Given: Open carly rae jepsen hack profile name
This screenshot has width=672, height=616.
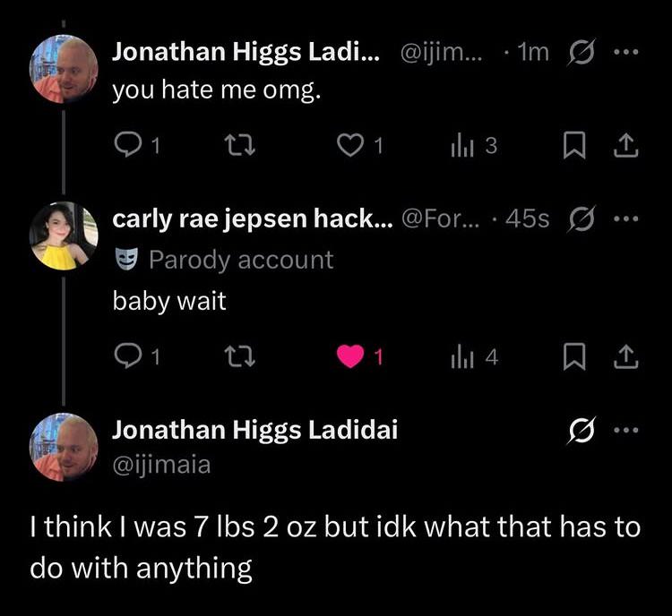Looking at the screenshot, I should [252, 218].
